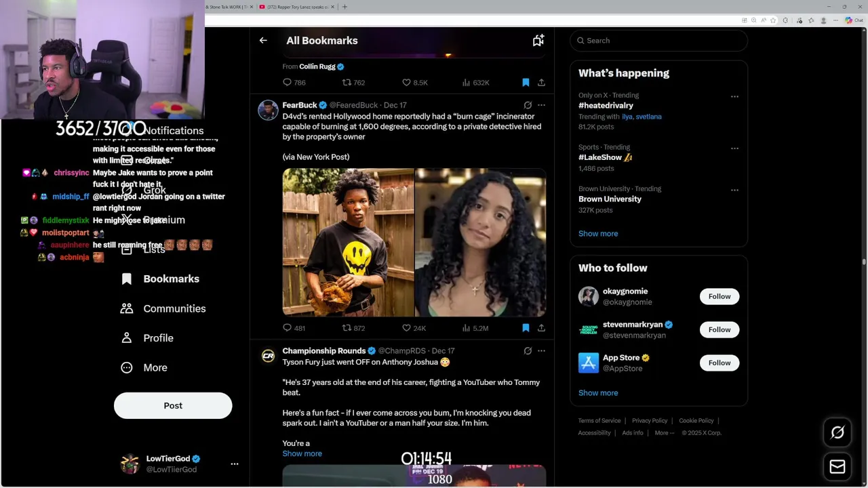Follow App Store
The image size is (868, 488).
click(719, 363)
